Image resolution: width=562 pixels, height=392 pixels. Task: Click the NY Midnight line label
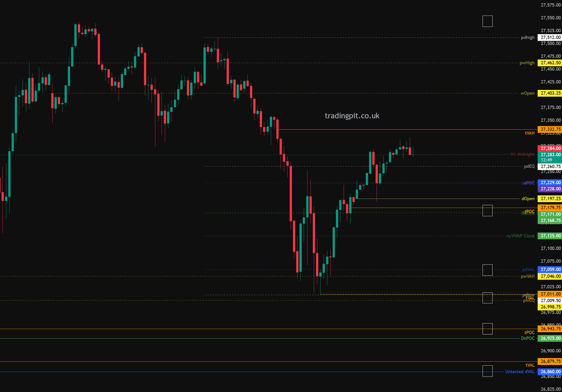[522, 154]
